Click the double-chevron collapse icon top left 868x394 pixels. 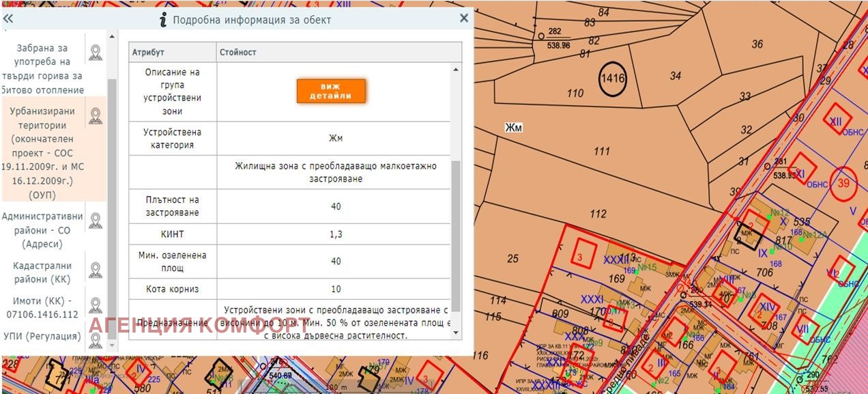[8, 19]
